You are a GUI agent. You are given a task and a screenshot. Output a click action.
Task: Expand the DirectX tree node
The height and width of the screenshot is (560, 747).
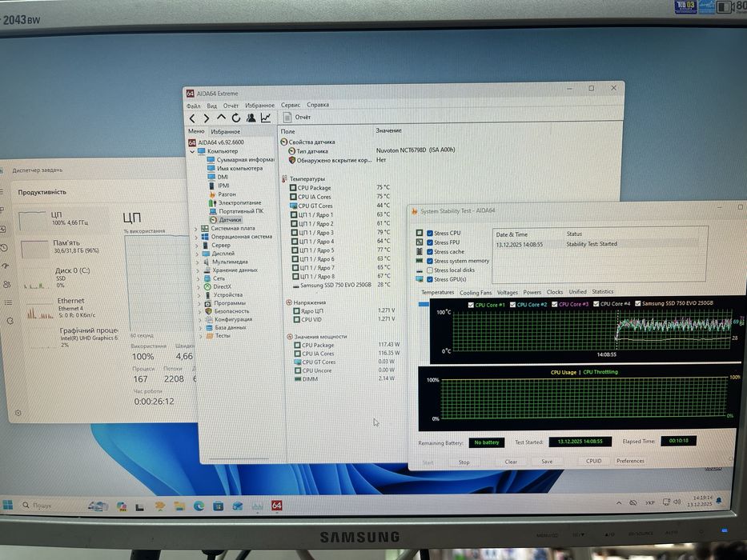pos(199,287)
